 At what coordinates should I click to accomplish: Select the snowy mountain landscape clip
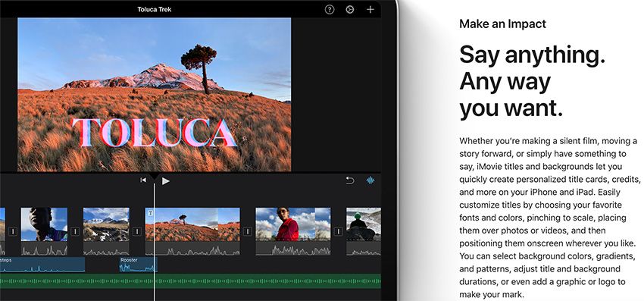[106, 224]
